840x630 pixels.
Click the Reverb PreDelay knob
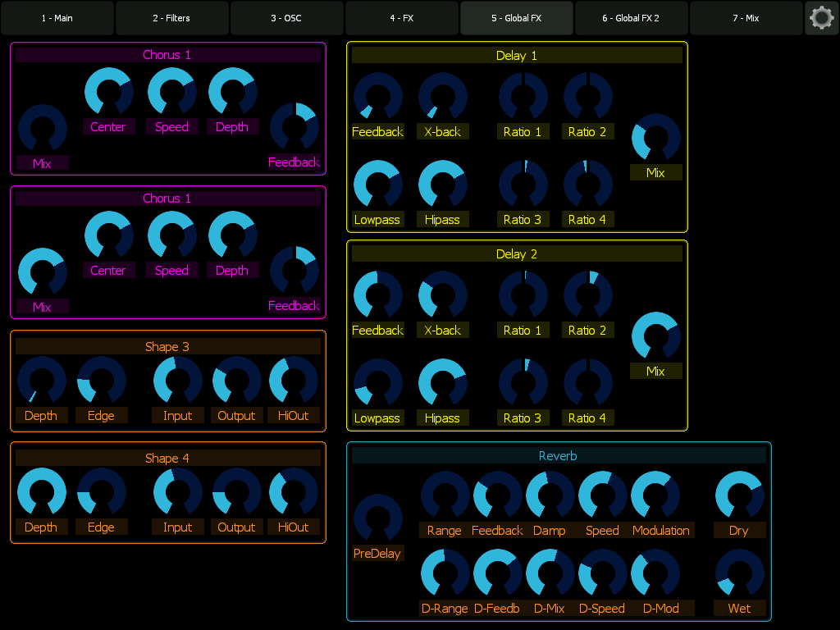coord(378,518)
